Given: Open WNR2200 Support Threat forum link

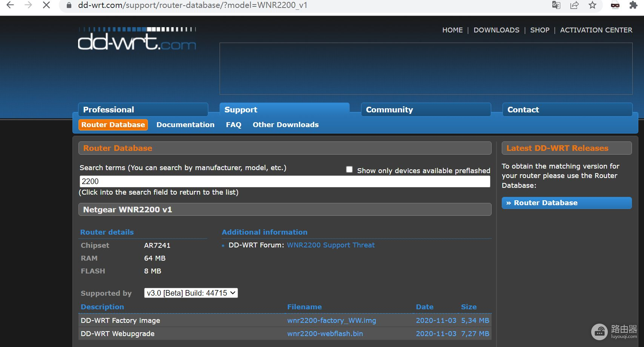Looking at the screenshot, I should click(x=331, y=245).
